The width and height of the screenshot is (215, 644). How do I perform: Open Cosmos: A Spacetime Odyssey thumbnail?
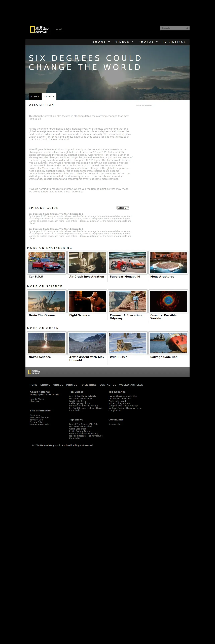(128, 301)
